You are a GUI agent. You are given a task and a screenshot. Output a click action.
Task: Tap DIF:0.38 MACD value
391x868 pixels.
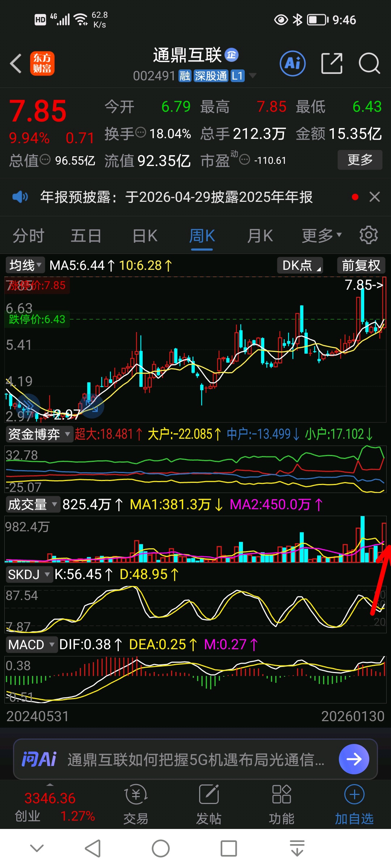91,644
